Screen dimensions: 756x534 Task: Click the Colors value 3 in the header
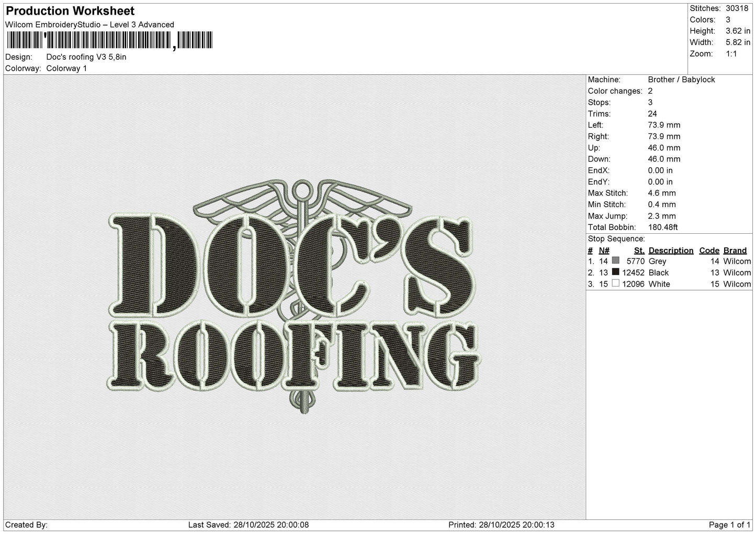tap(728, 20)
